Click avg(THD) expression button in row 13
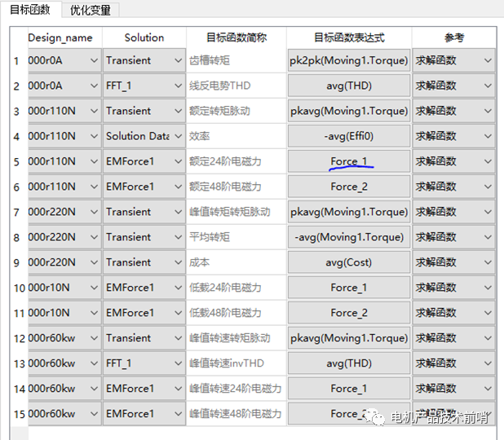Screen dimensions: 504x440 click(x=349, y=363)
